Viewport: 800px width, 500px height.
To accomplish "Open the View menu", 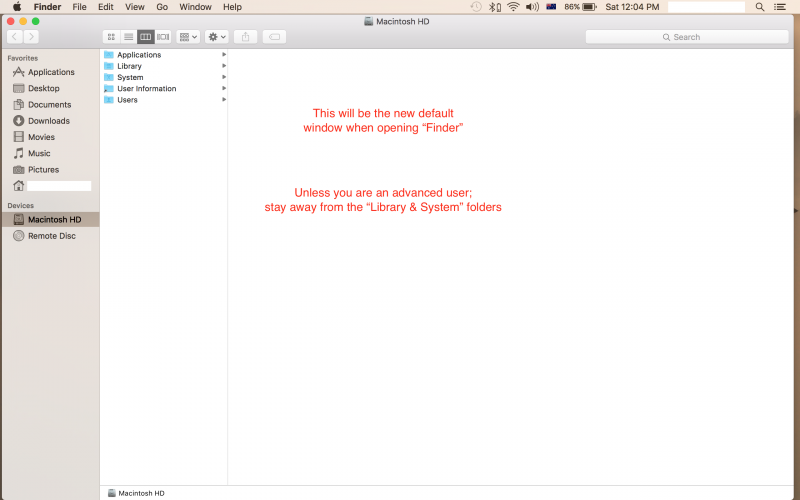I will 135,7.
